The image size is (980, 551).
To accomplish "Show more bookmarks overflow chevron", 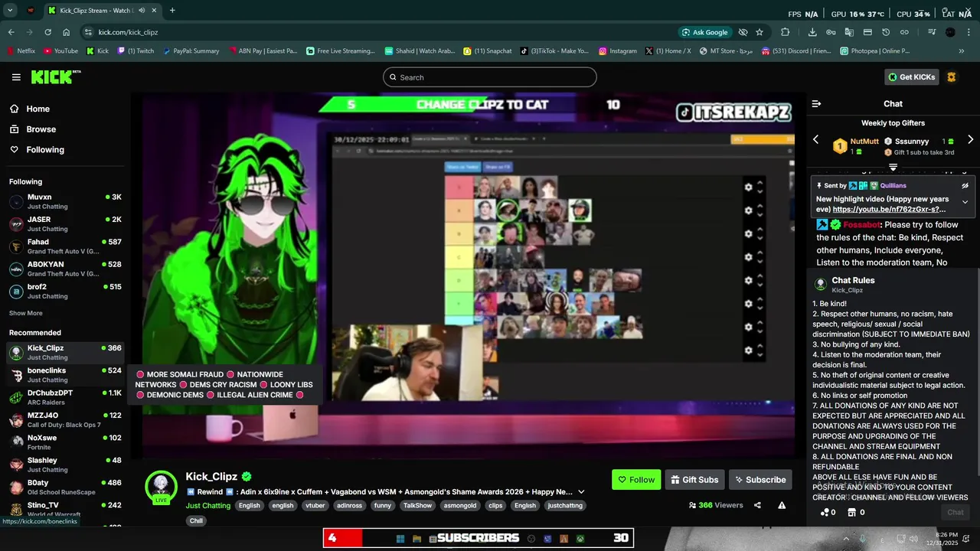I will point(962,51).
